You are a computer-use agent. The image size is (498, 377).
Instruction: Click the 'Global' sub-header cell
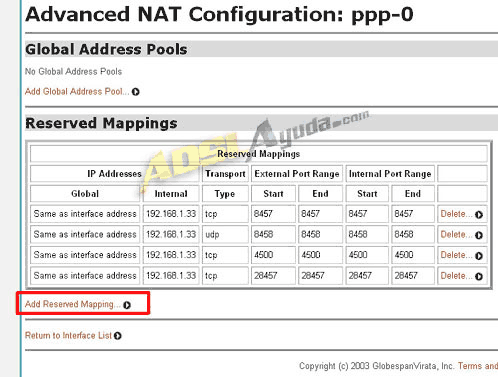pyautogui.click(x=85, y=194)
